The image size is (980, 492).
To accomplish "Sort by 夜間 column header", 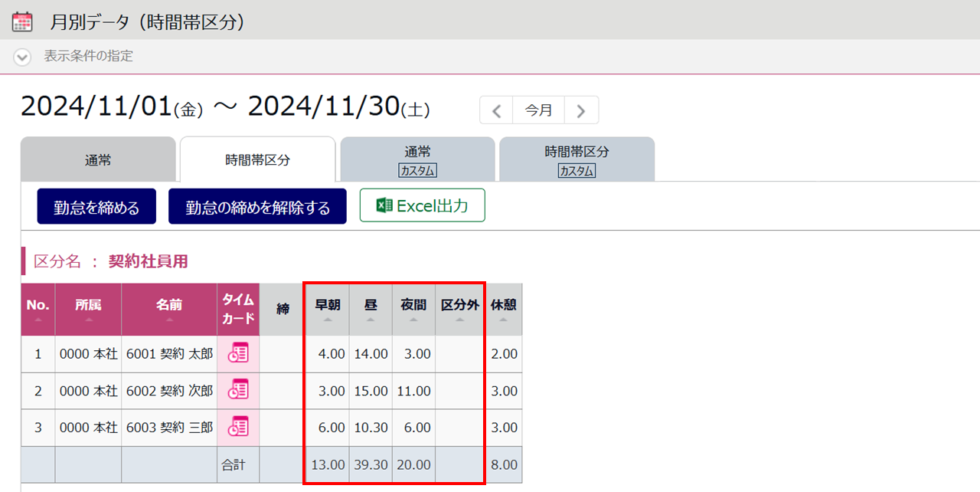I will tap(413, 310).
